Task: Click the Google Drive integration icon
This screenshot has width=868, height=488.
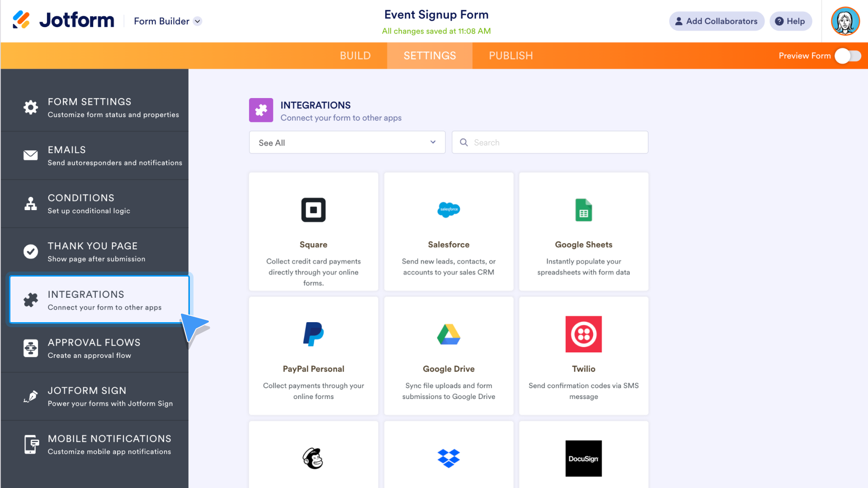Action: coord(449,333)
